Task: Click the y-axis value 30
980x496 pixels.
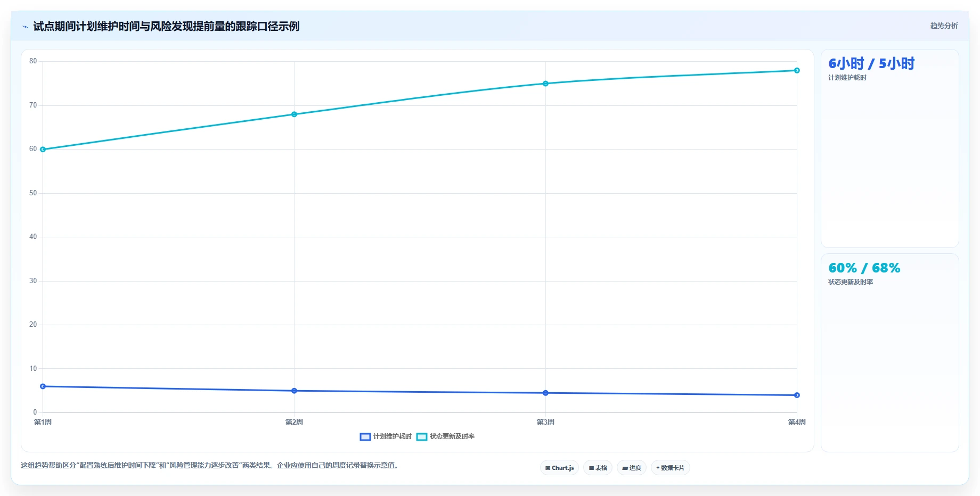Action: tap(33, 281)
